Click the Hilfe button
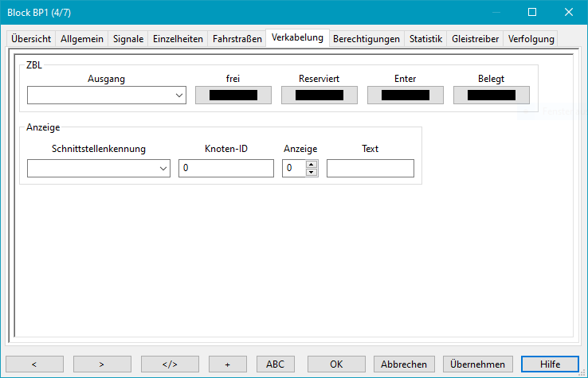Viewport: 588px width, 378px height. 550,364
